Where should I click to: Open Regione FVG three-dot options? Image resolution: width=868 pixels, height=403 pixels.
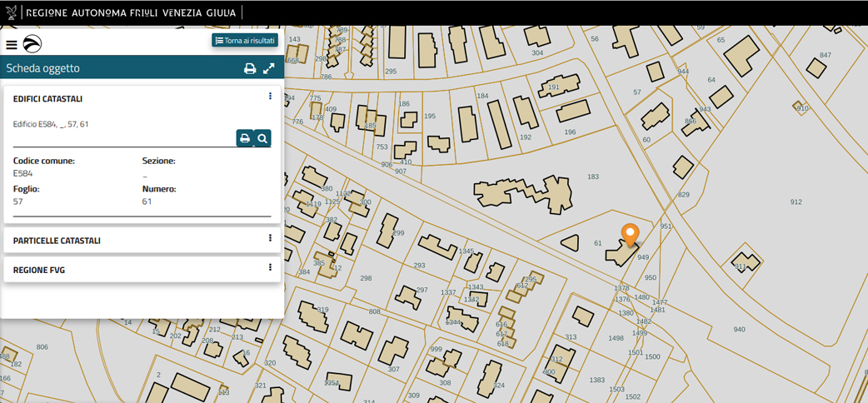[270, 268]
